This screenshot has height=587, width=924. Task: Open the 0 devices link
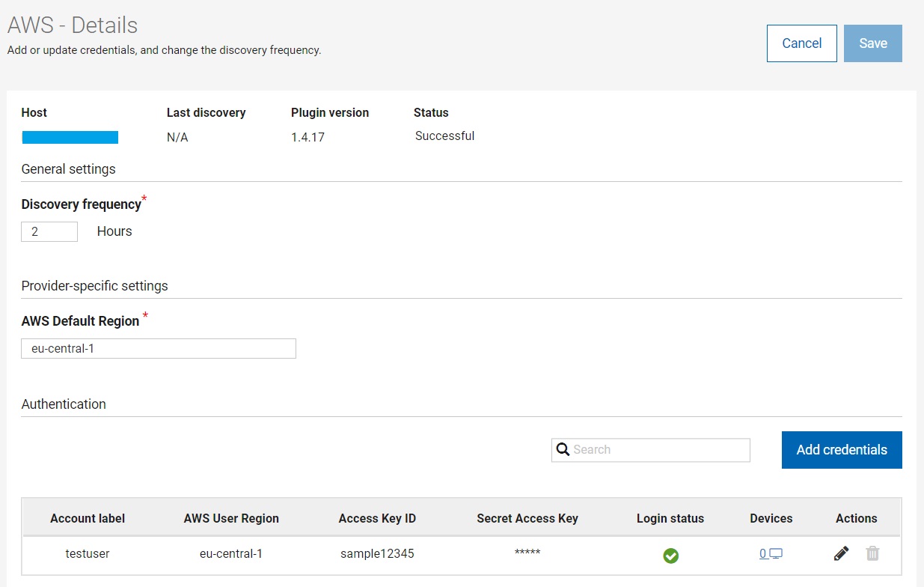point(763,554)
